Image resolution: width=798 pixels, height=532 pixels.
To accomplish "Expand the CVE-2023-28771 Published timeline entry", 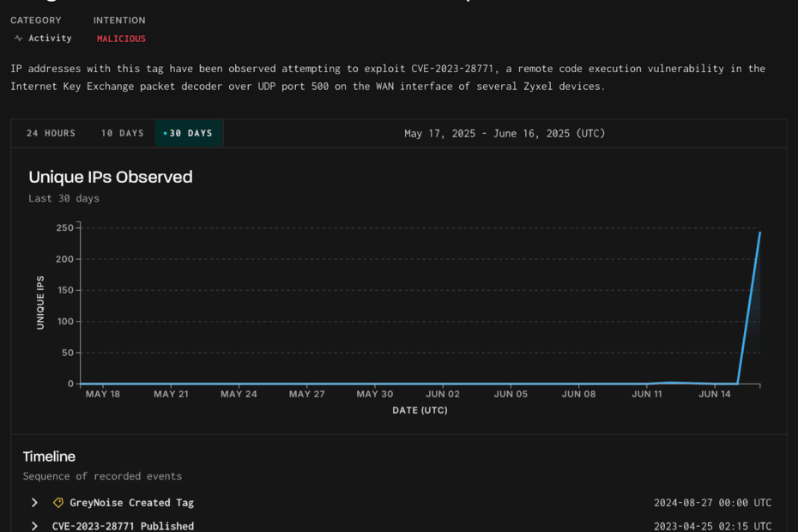I will (x=34, y=526).
